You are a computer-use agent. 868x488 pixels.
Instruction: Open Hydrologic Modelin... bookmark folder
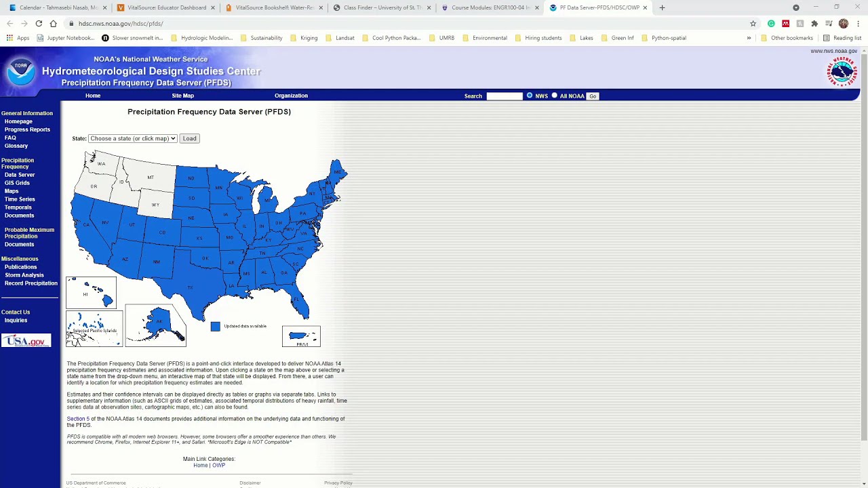(201, 38)
